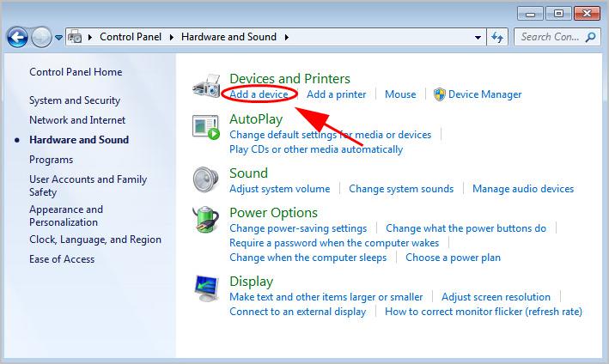Click Adjust system volume
Viewport: 609px width, 364px height.
(280, 189)
